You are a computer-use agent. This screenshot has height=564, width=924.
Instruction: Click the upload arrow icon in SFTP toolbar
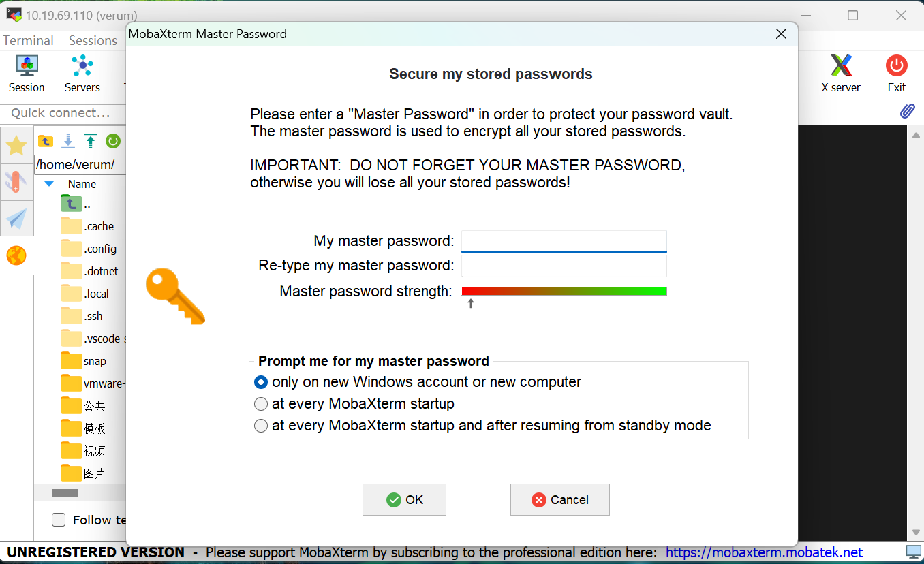point(91,141)
